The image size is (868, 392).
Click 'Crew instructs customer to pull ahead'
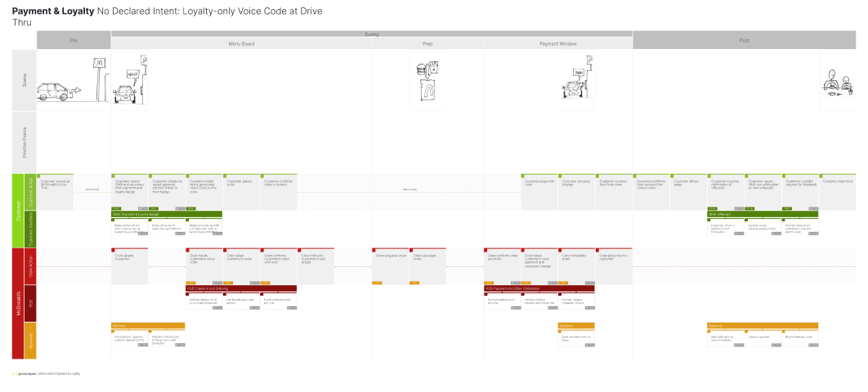315,266
